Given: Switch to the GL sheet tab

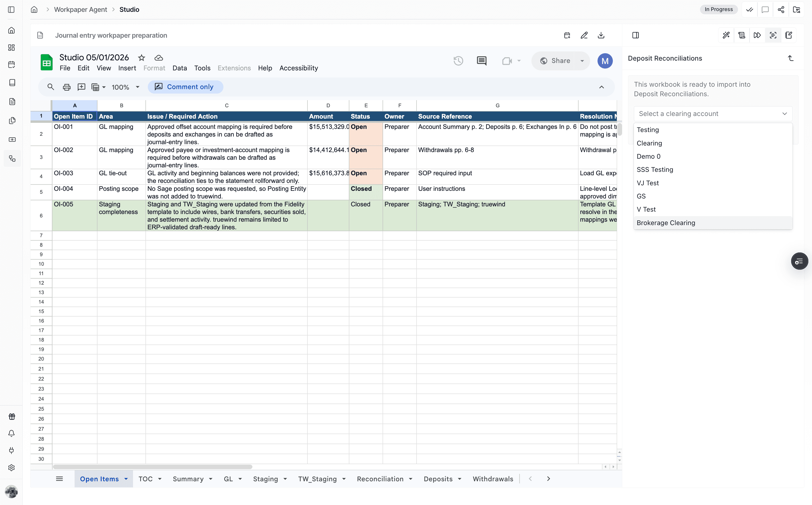Looking at the screenshot, I should pyautogui.click(x=228, y=479).
